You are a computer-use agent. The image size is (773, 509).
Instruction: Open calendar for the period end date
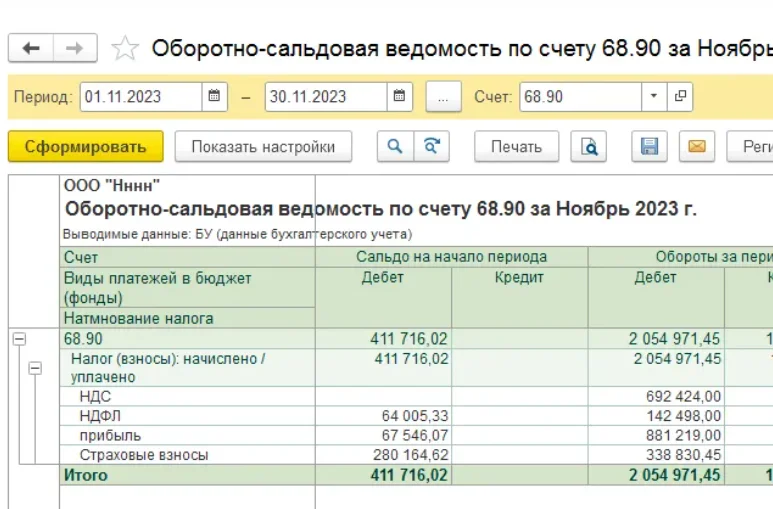click(x=399, y=97)
